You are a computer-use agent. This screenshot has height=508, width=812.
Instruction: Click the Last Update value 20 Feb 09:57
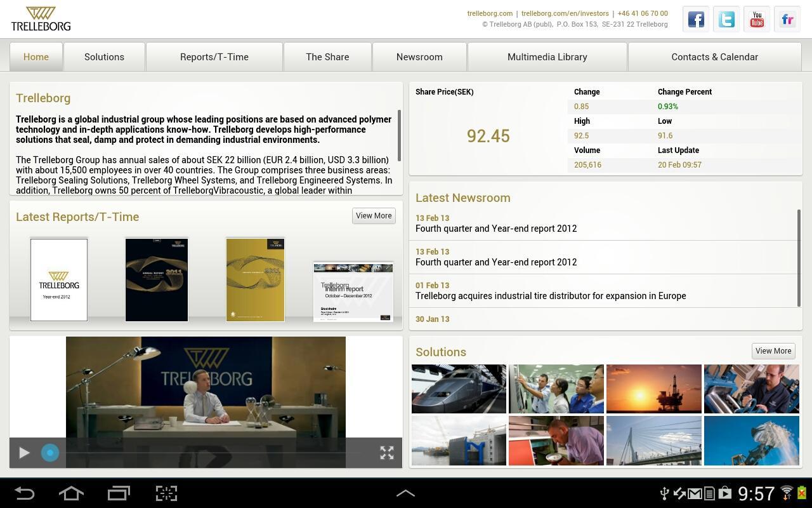679,165
